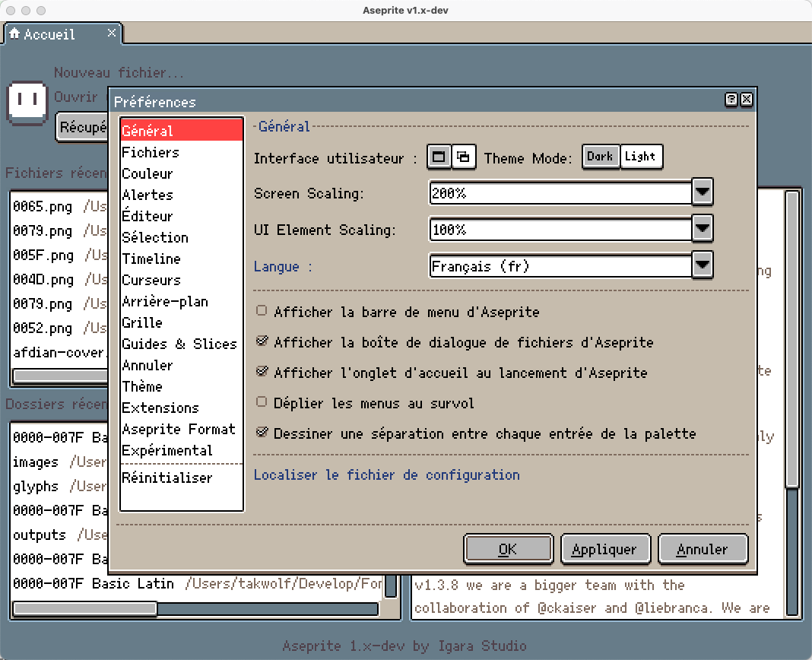The height and width of the screenshot is (660, 812).
Task: Select Réinitialiser in preferences sidebar
Action: [x=181, y=477]
